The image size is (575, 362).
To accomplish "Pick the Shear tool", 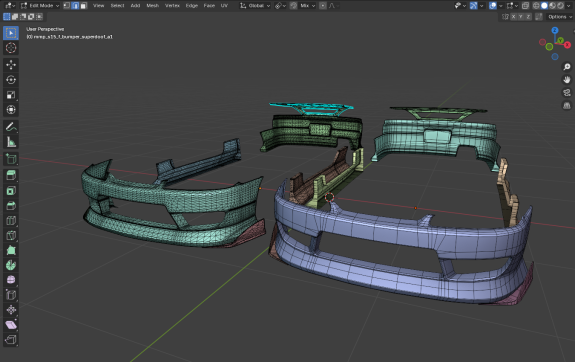I will click(x=11, y=325).
